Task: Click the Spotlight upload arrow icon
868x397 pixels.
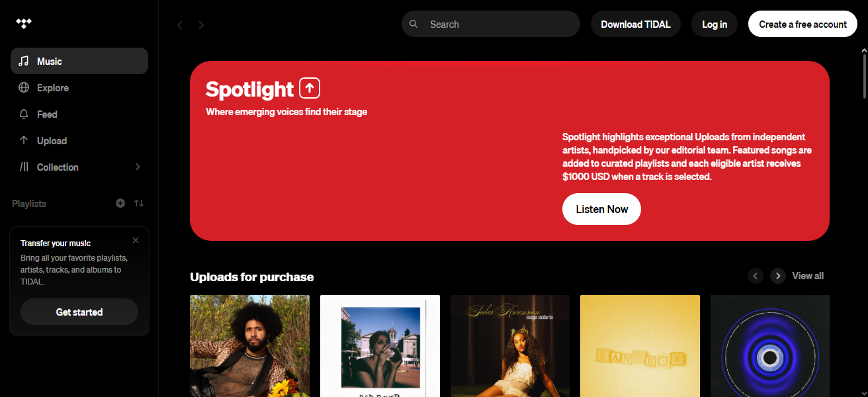Action: click(309, 88)
